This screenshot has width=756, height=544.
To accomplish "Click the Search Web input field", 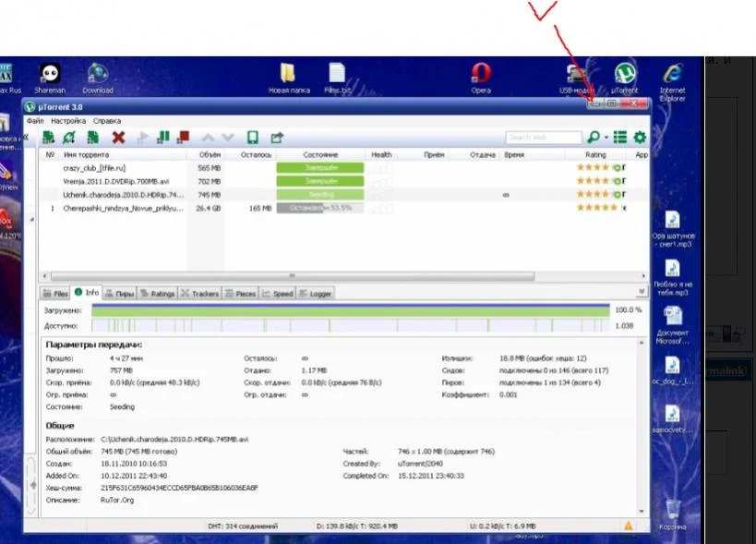I will (x=544, y=138).
